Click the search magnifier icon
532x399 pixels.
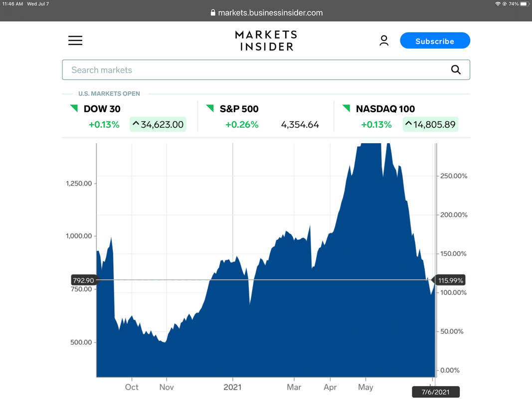click(456, 70)
